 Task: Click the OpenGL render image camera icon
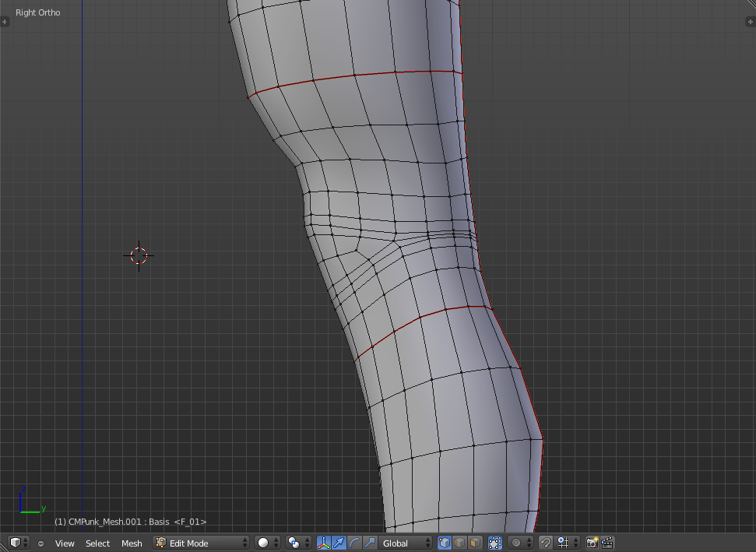click(x=592, y=543)
